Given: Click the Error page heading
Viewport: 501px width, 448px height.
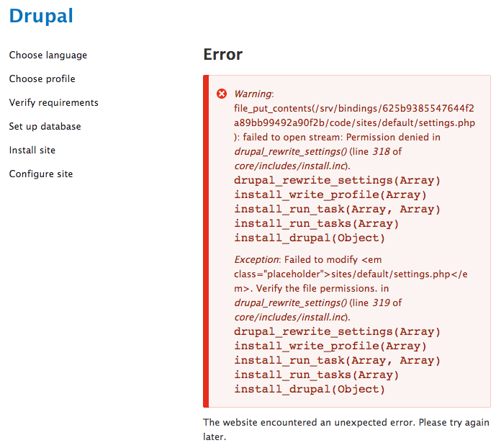Looking at the screenshot, I should pos(223,54).
